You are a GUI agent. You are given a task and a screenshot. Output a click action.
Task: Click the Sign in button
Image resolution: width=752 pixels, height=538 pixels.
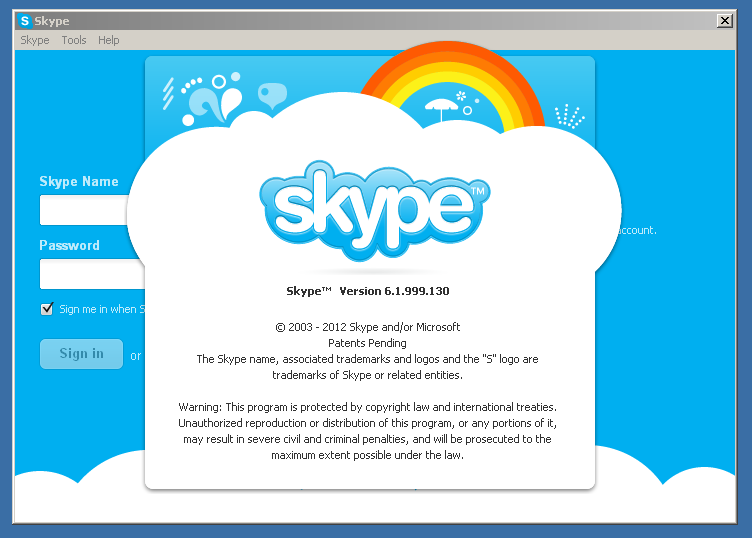82,354
